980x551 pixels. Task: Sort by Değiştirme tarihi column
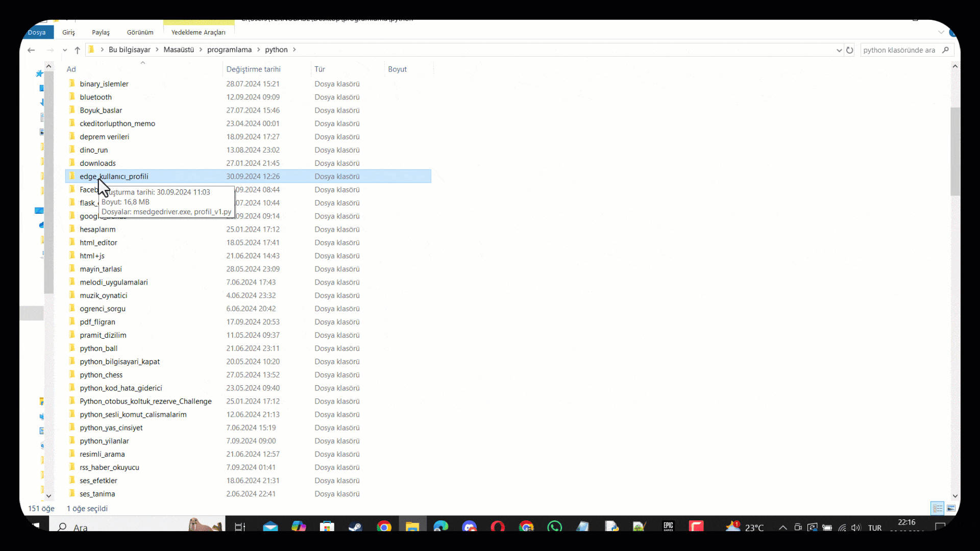[x=253, y=69]
